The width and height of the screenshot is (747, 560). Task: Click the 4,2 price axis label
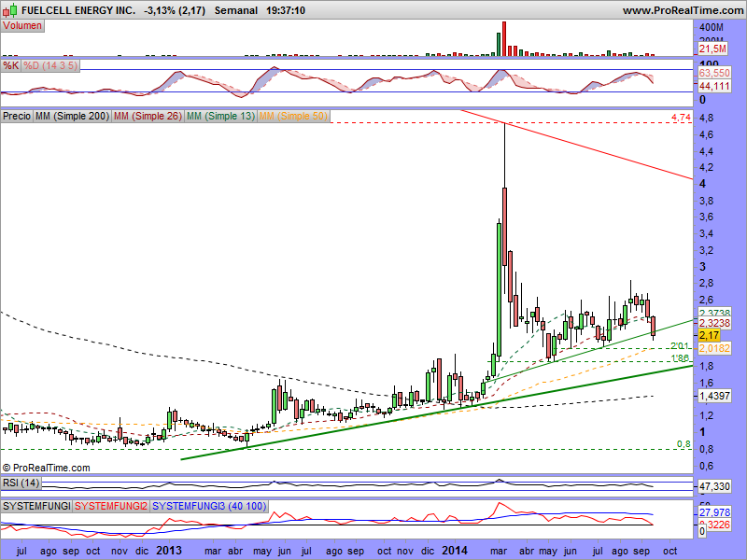click(707, 168)
